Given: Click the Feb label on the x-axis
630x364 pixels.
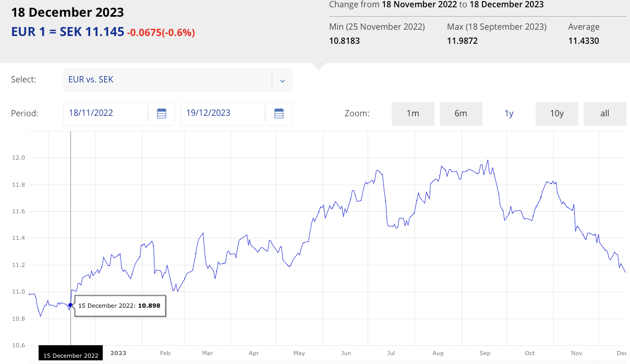Looking at the screenshot, I should tap(165, 353).
